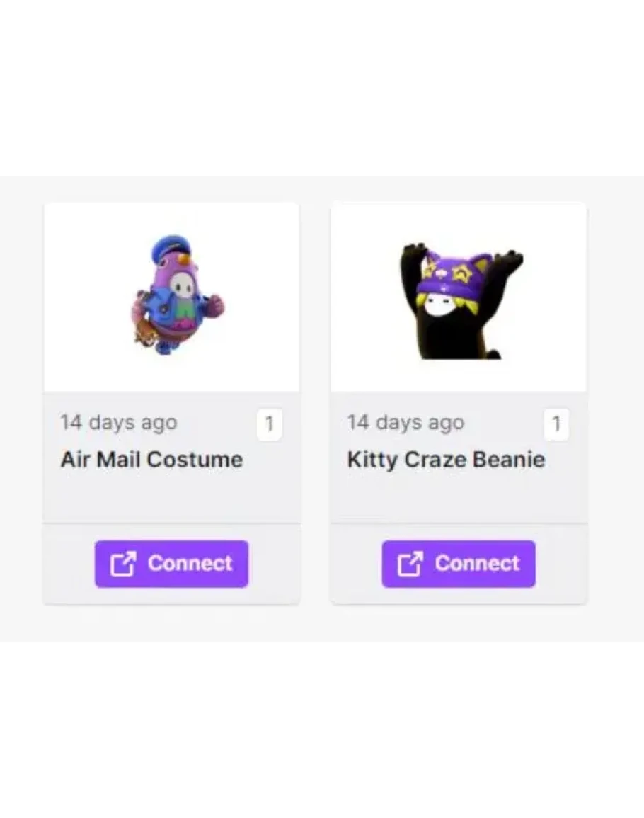Click the quantity badge 1 on Air Mail card
The image size is (644, 818).
click(270, 424)
